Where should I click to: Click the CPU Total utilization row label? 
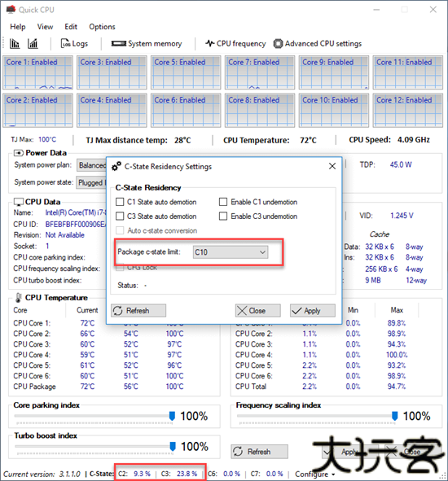tap(251, 387)
